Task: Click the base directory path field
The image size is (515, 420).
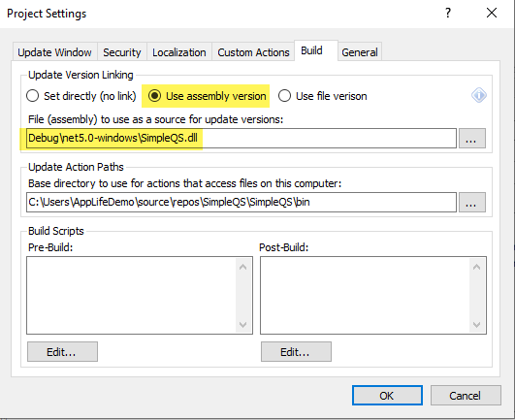Action: 241,203
